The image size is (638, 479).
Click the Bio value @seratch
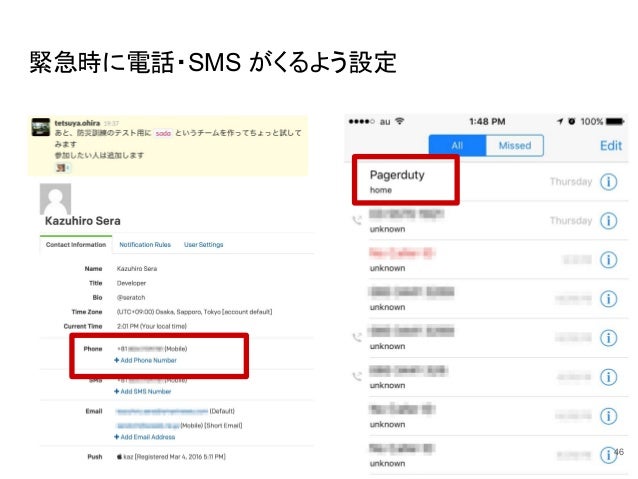[x=131, y=297]
